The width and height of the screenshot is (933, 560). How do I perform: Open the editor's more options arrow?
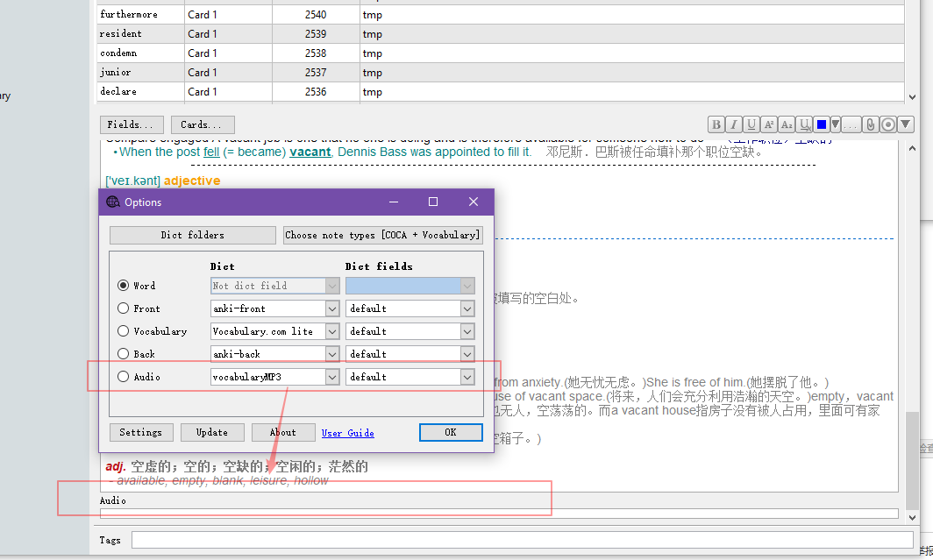click(905, 124)
